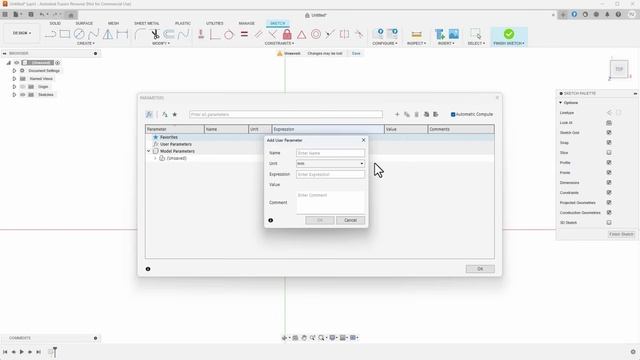Select the Offset tool in Modify
Screen dimensions: 640x360
pos(169,34)
